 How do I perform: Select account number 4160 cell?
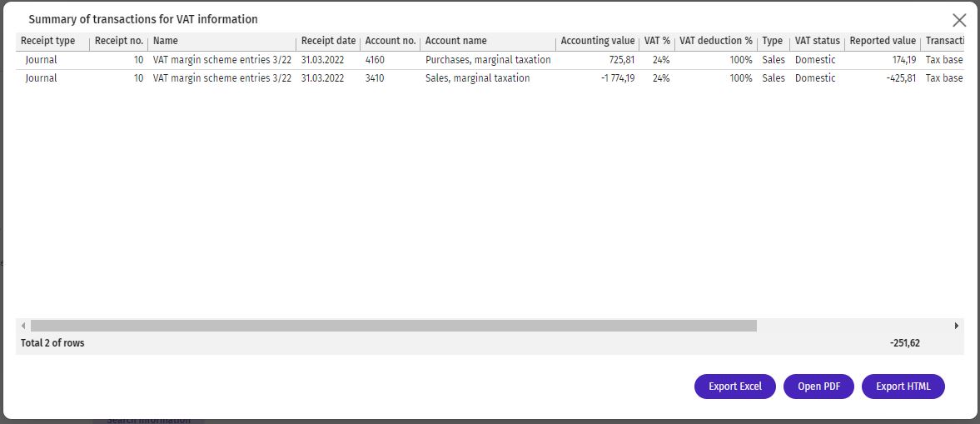[375, 60]
